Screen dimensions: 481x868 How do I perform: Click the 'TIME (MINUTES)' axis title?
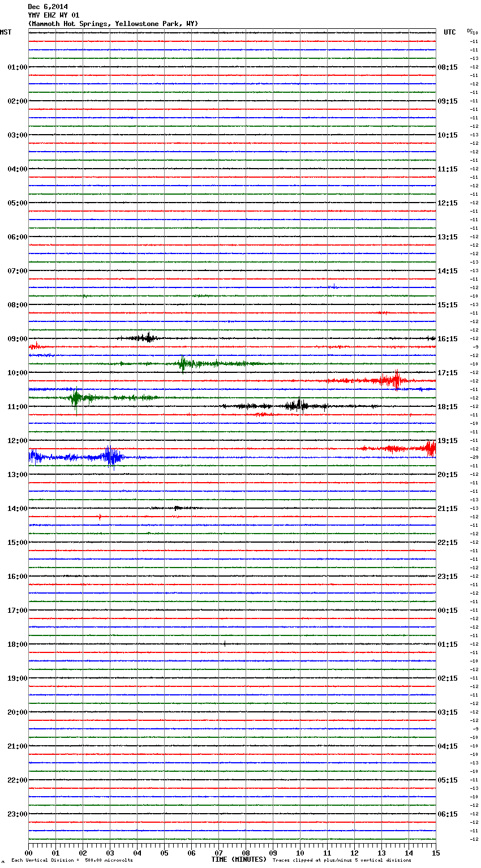click(x=239, y=860)
